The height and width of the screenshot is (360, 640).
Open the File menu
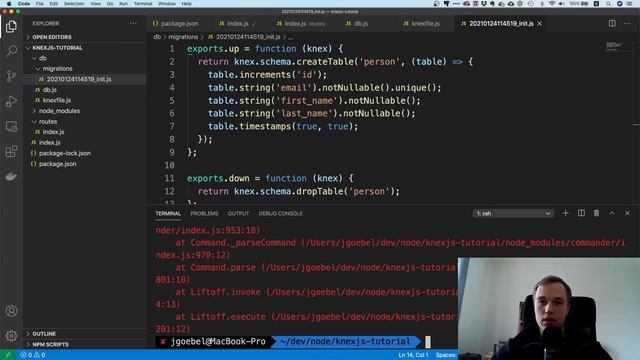pos(40,4)
